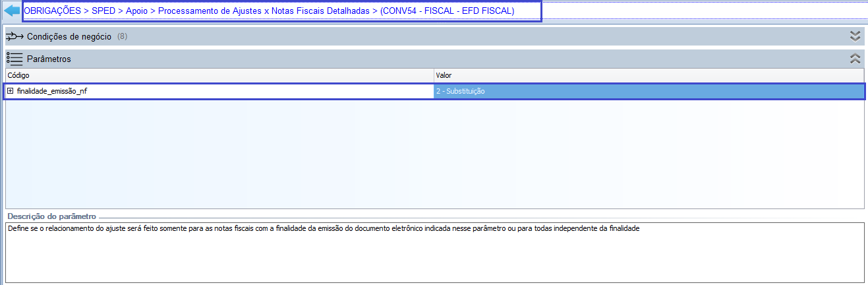The image size is (868, 285).
Task: Click the Descrição do parâmetro label
Action: tap(52, 216)
